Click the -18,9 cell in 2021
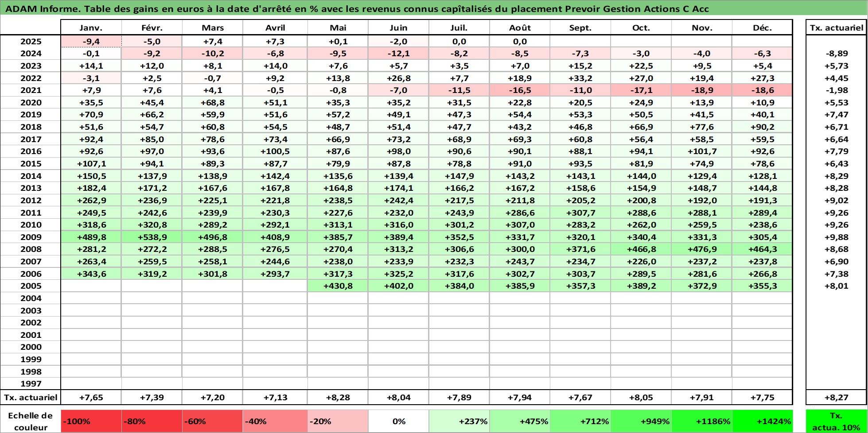868x433 pixels. point(702,90)
